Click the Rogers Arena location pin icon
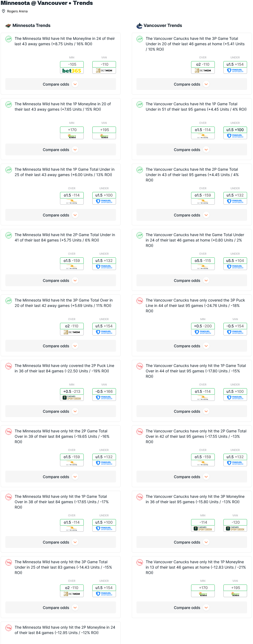The image size is (253, 644). click(x=3, y=11)
